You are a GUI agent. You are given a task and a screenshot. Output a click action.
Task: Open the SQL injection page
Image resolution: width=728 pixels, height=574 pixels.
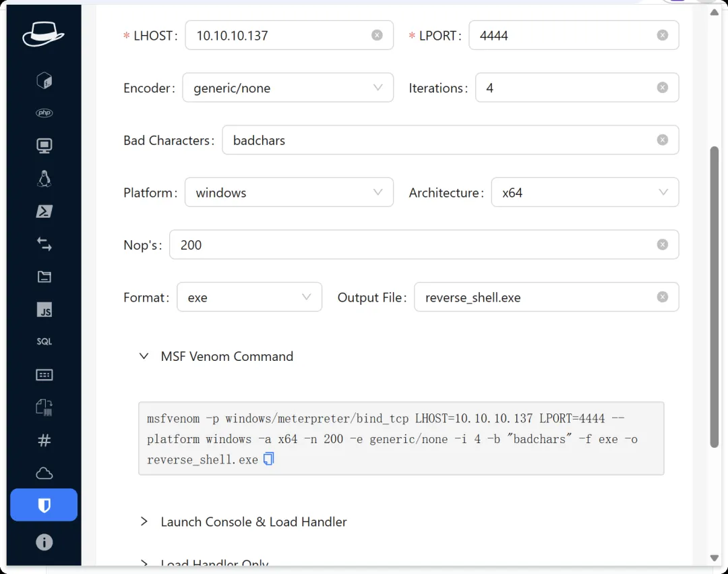(x=44, y=342)
